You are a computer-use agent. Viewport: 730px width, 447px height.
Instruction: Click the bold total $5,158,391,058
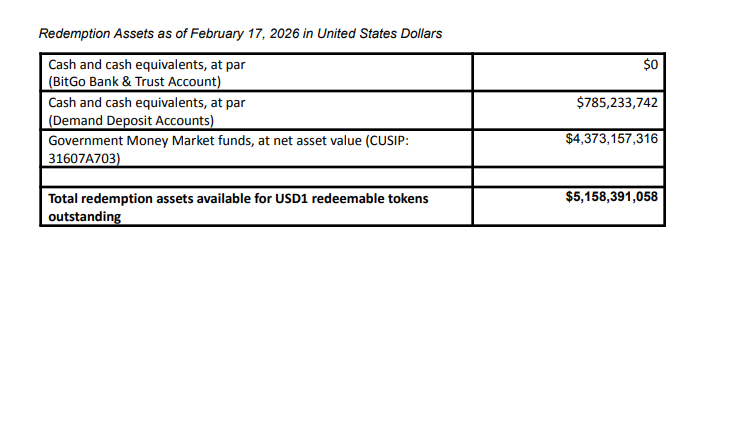click(611, 197)
